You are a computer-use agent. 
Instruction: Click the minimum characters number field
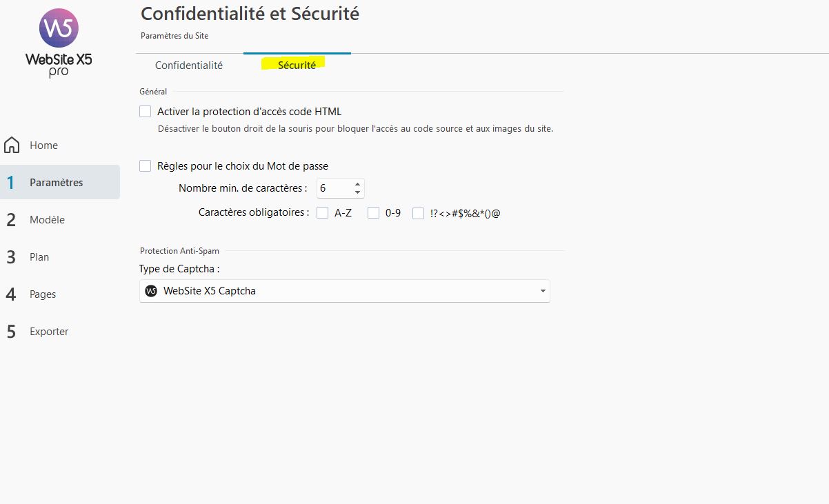pos(334,188)
